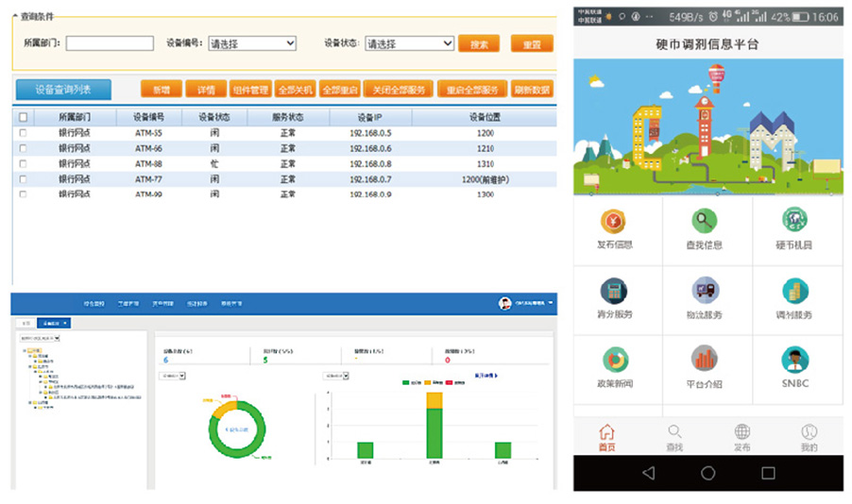Open the 设备编号 dropdown

pyautogui.click(x=252, y=43)
